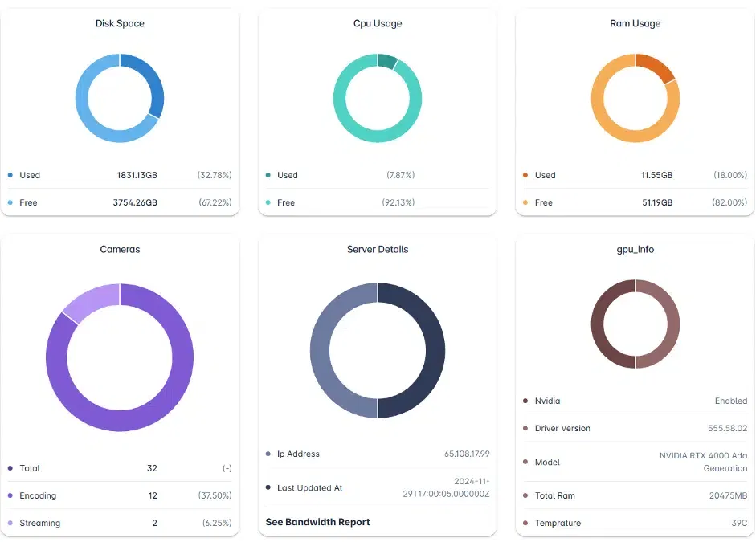756x542 pixels.
Task: Click the Used legend dot under Disk Space
Action: pos(10,175)
